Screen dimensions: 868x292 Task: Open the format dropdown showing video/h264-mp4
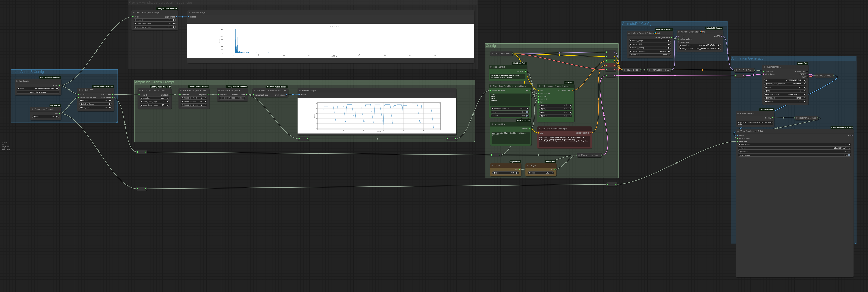click(794, 148)
